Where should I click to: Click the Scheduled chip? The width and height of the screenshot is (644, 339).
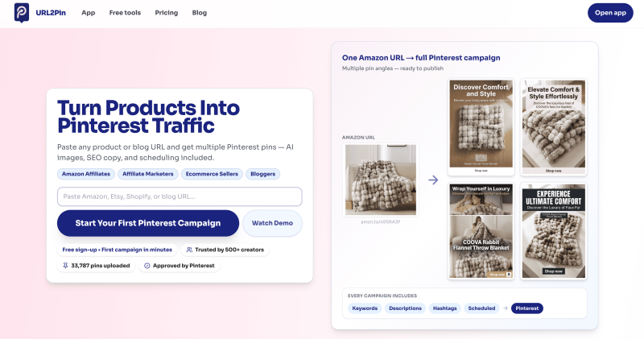481,308
